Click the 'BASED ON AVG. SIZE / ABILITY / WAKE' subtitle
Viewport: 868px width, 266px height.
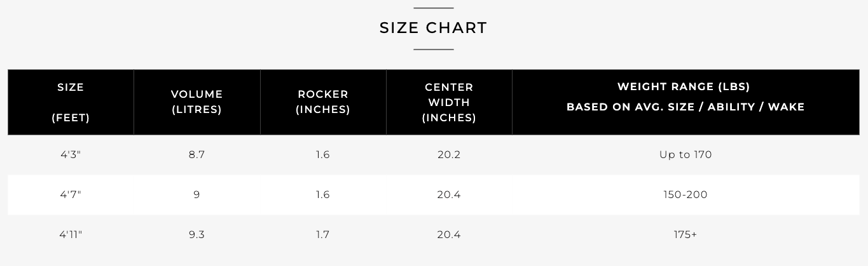(685, 107)
